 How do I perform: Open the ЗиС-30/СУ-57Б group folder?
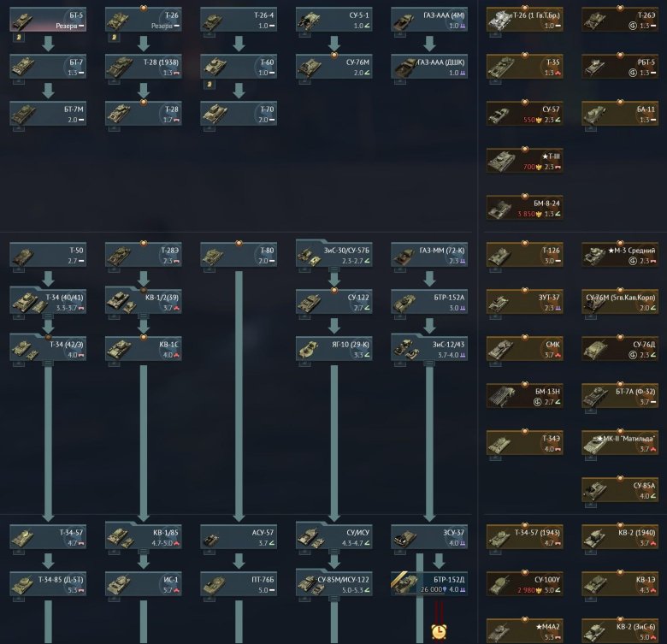pyautogui.click(x=334, y=254)
